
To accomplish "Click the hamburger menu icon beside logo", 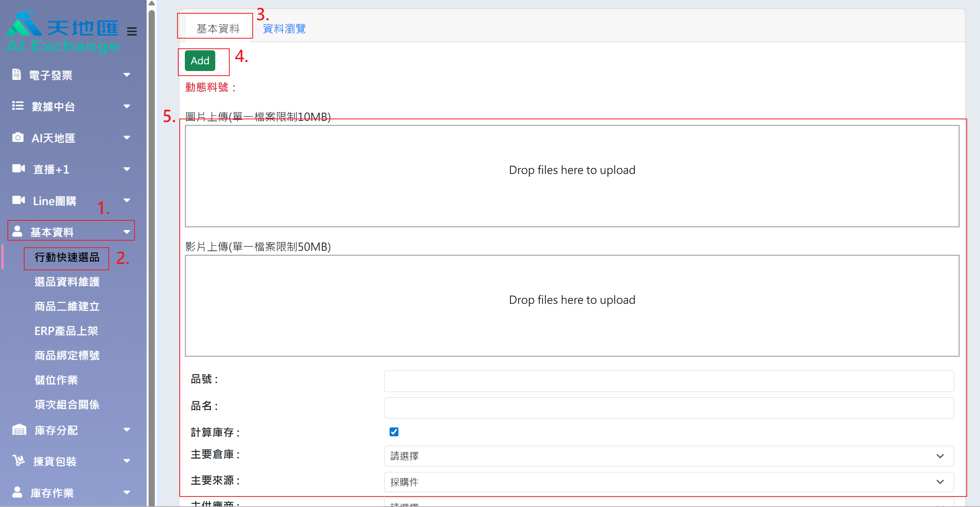I will click(132, 31).
